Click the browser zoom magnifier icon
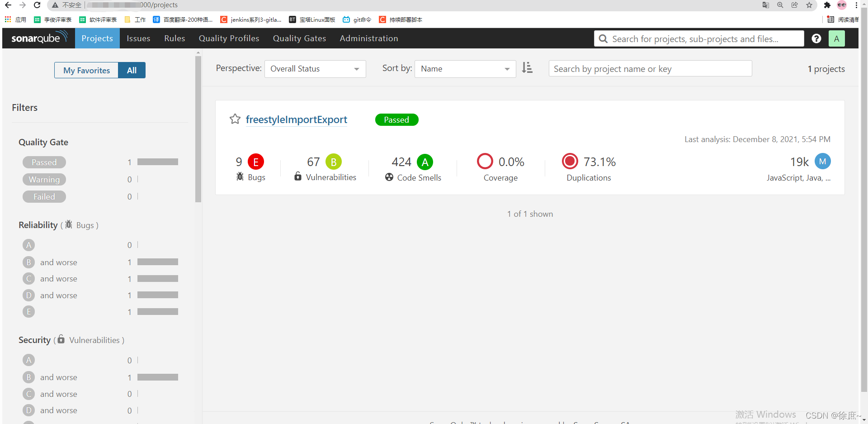The image size is (868, 424). pyautogui.click(x=780, y=5)
